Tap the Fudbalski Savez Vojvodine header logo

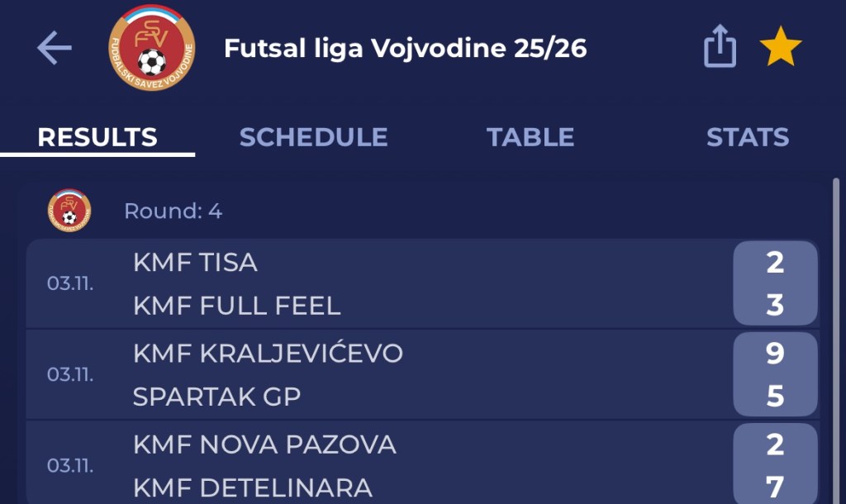pyautogui.click(x=151, y=48)
